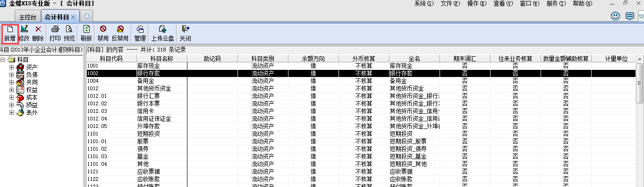Click the 修改 (Modify) toolbar icon
Image resolution: width=644 pixels, height=187 pixels.
point(24,33)
